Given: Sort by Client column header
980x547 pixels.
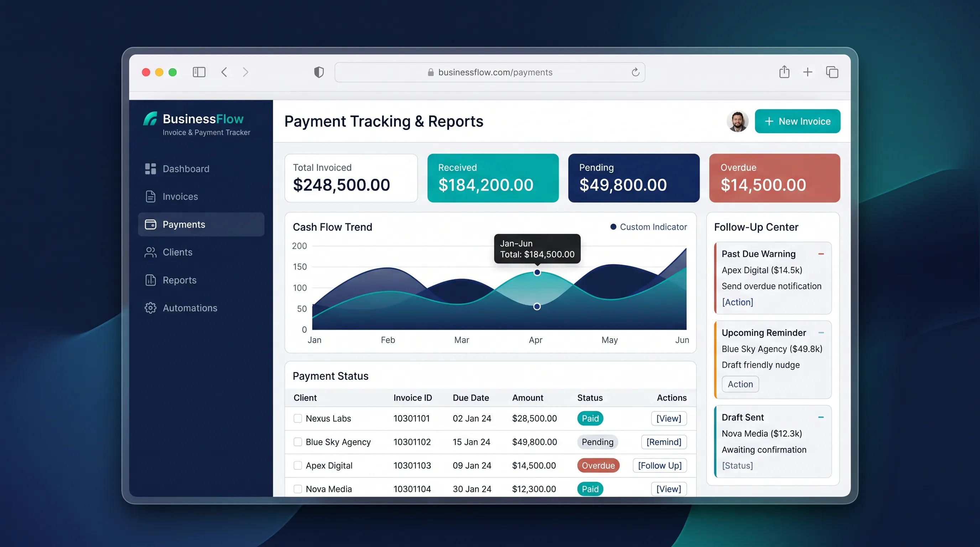Looking at the screenshot, I should 305,398.
